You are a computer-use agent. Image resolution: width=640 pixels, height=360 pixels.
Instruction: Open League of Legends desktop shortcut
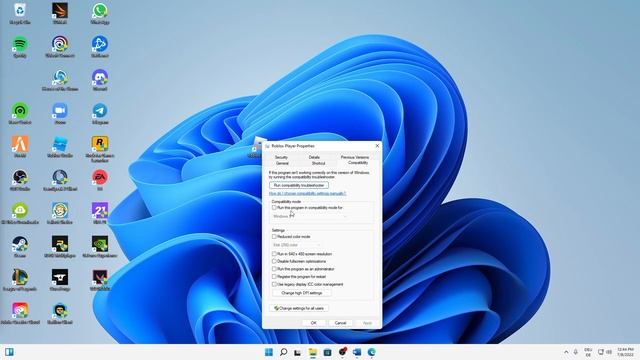click(20, 277)
